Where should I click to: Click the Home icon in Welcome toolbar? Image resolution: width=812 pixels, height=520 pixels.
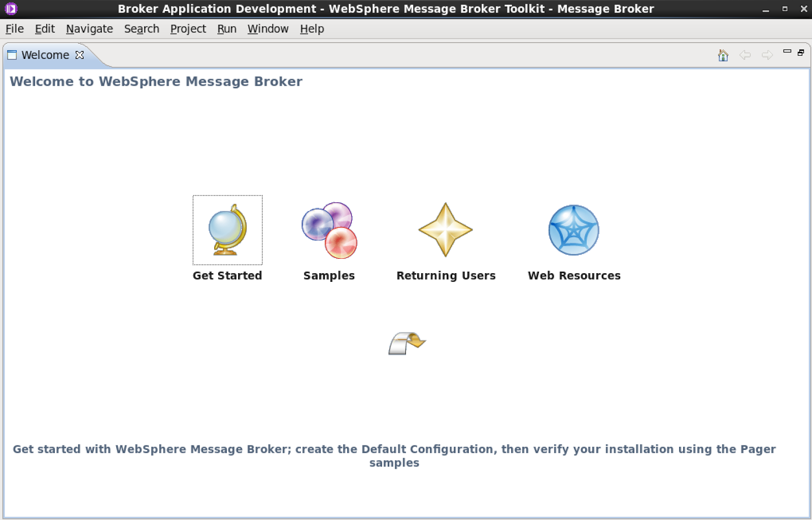click(723, 55)
